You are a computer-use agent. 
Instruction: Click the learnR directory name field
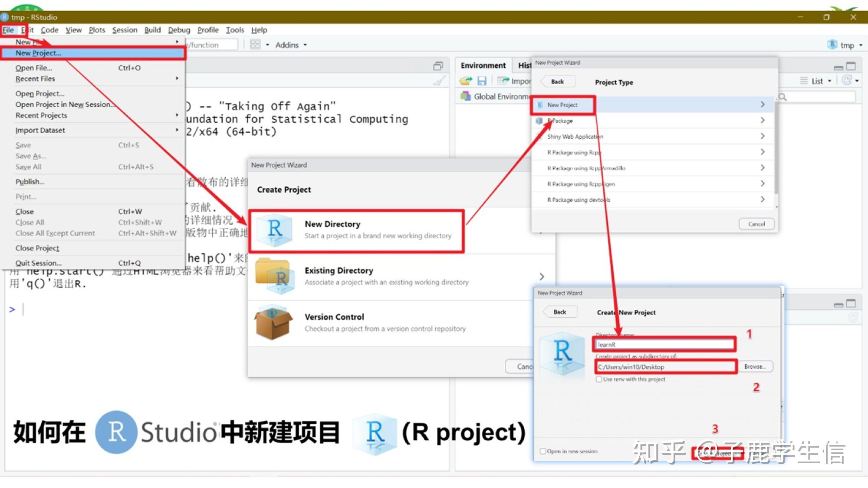[664, 344]
